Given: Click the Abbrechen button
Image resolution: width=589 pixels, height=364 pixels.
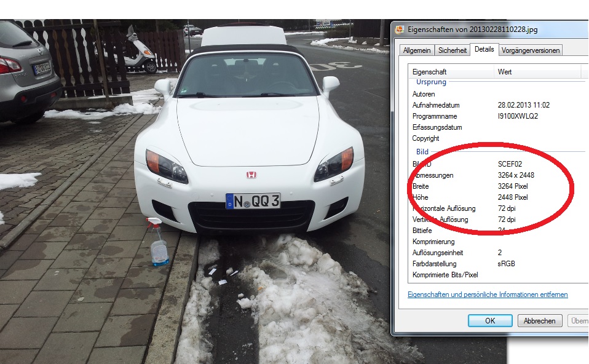Looking at the screenshot, I should pyautogui.click(x=540, y=320).
